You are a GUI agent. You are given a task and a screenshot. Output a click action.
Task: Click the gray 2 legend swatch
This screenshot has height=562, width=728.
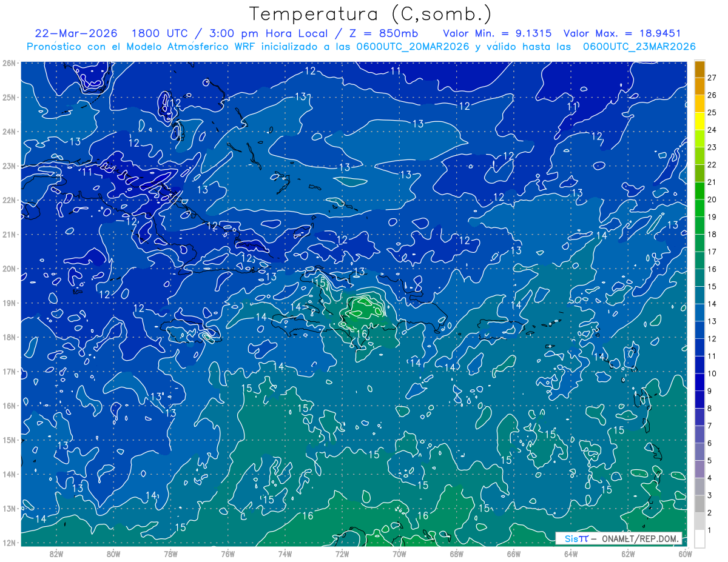click(x=699, y=504)
